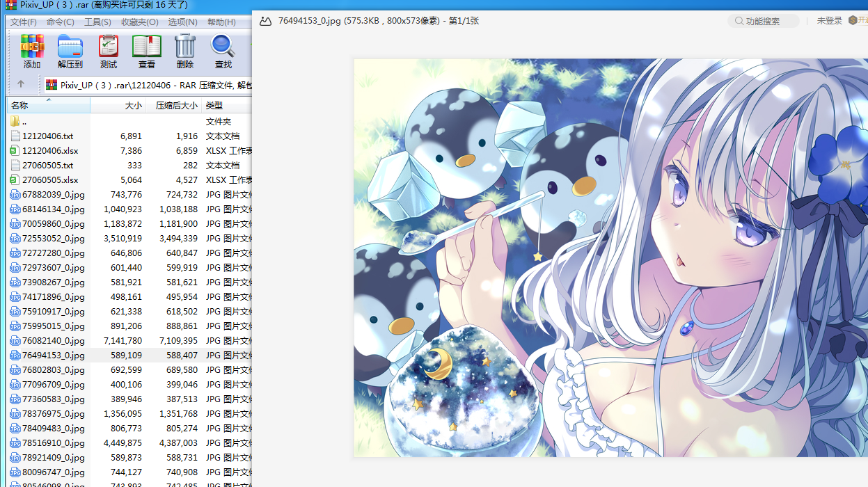
Task: Select the parent folder ".." entry
Action: click(x=25, y=122)
